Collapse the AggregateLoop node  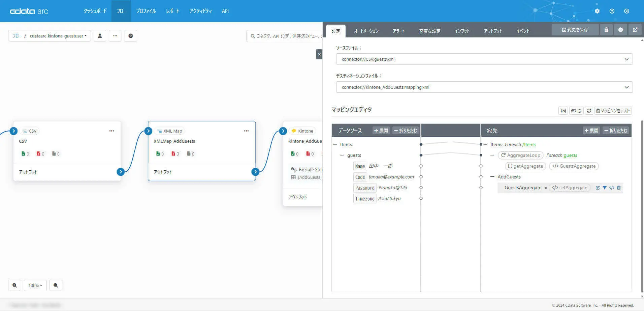pos(492,155)
